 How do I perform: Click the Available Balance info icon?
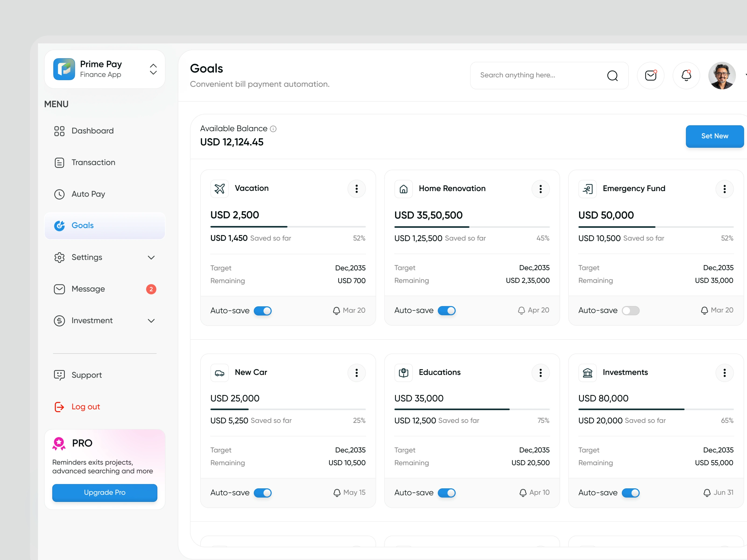pyautogui.click(x=273, y=129)
